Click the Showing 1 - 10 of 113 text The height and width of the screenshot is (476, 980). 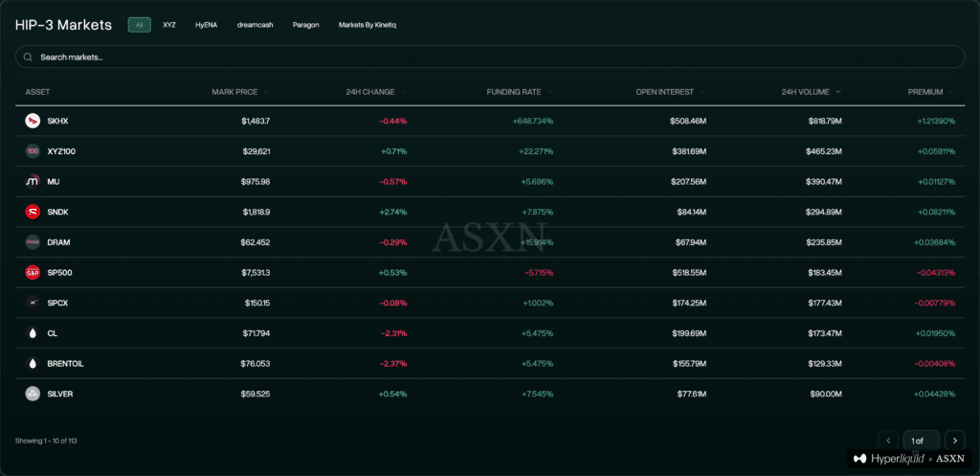pos(46,441)
